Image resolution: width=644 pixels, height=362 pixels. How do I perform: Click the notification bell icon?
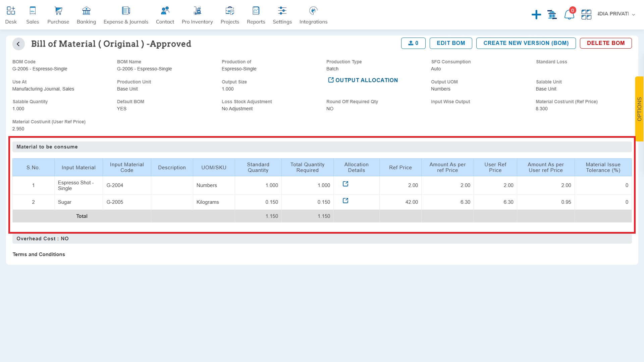[x=569, y=14]
